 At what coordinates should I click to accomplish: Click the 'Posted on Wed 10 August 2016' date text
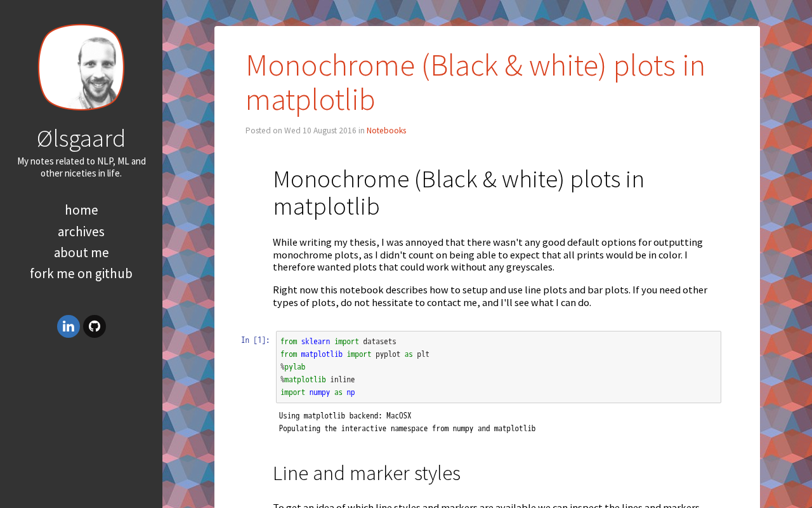click(x=301, y=130)
